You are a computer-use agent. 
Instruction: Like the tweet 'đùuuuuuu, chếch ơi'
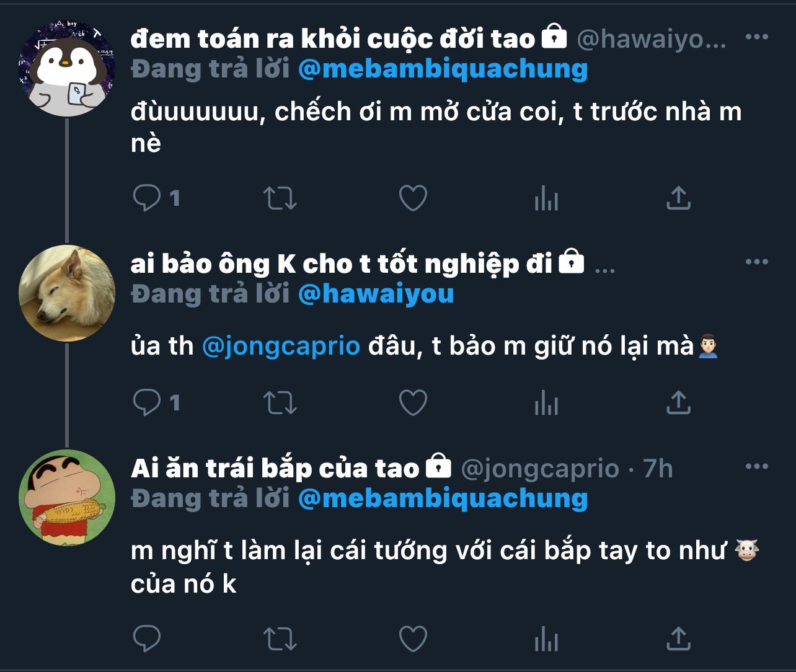413,198
